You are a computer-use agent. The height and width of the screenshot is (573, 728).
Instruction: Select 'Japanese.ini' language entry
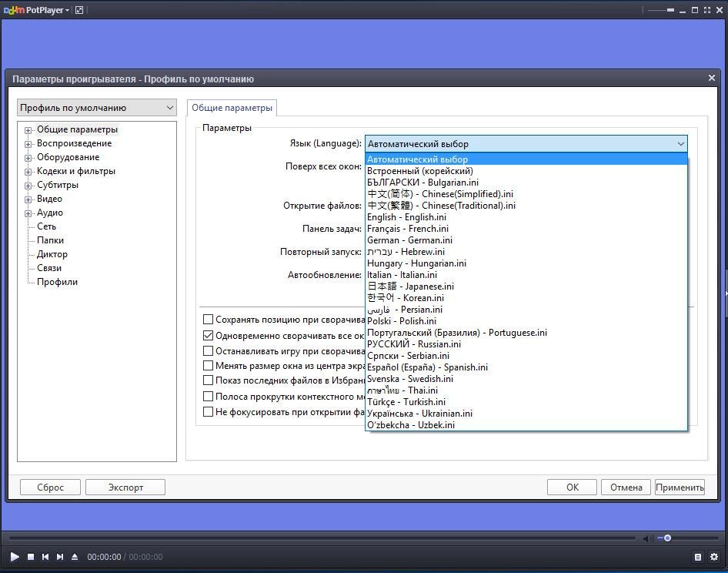tap(526, 286)
